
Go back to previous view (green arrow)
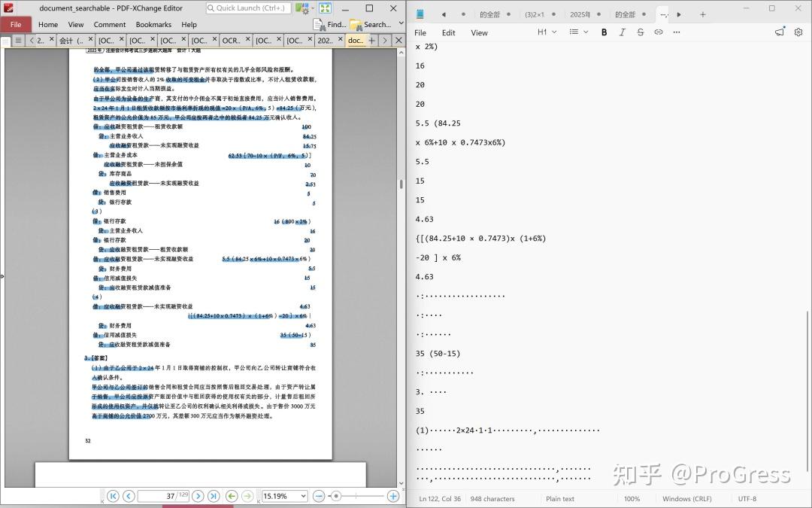click(232, 496)
